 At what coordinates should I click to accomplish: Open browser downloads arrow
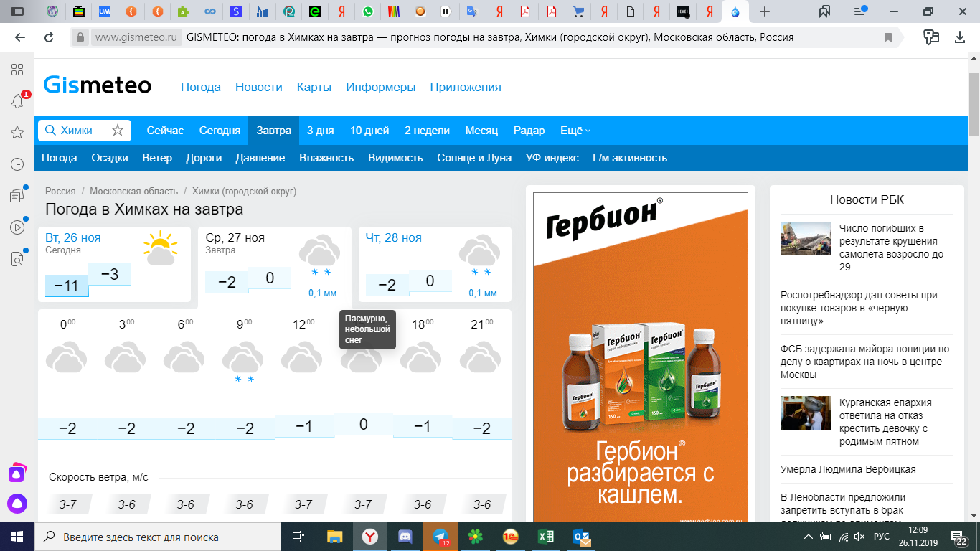click(960, 37)
